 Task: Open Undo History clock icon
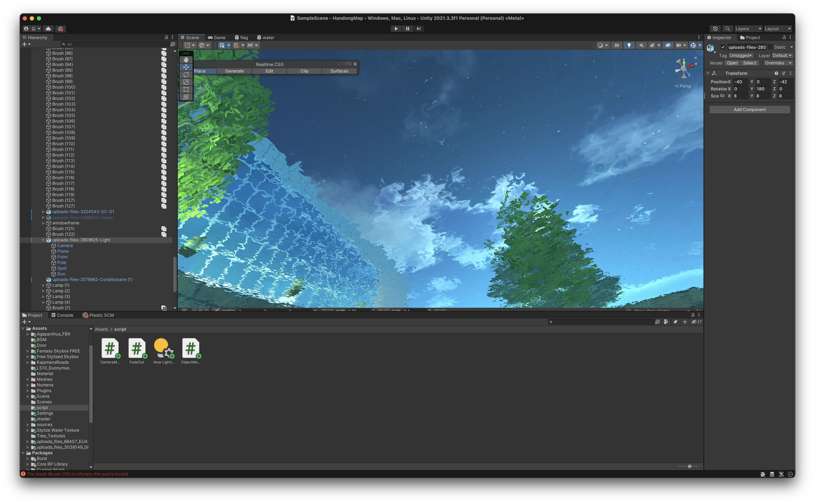click(715, 29)
